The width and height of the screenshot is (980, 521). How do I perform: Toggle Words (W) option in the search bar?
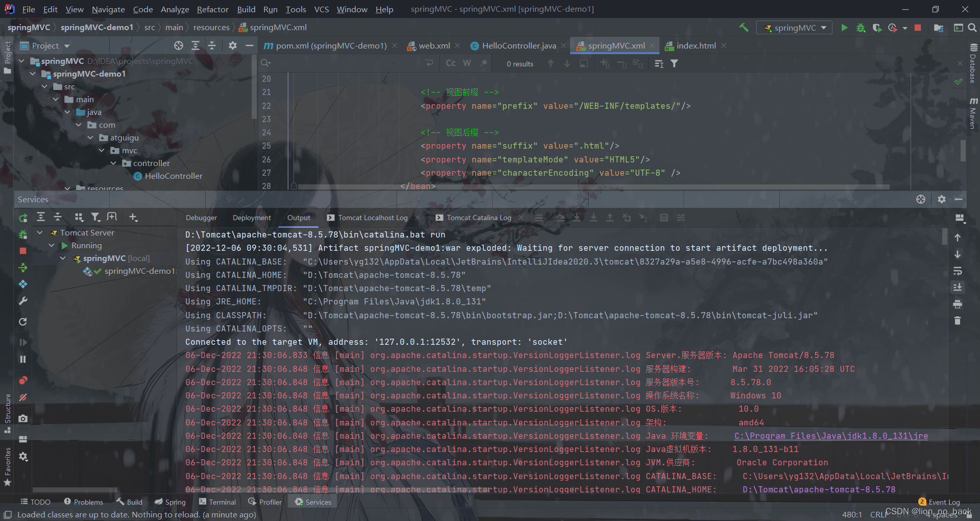tap(467, 63)
